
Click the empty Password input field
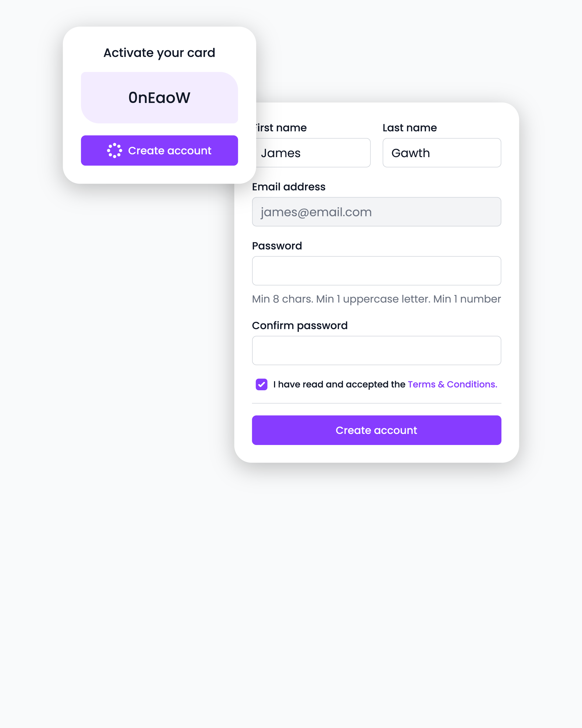[x=376, y=271]
